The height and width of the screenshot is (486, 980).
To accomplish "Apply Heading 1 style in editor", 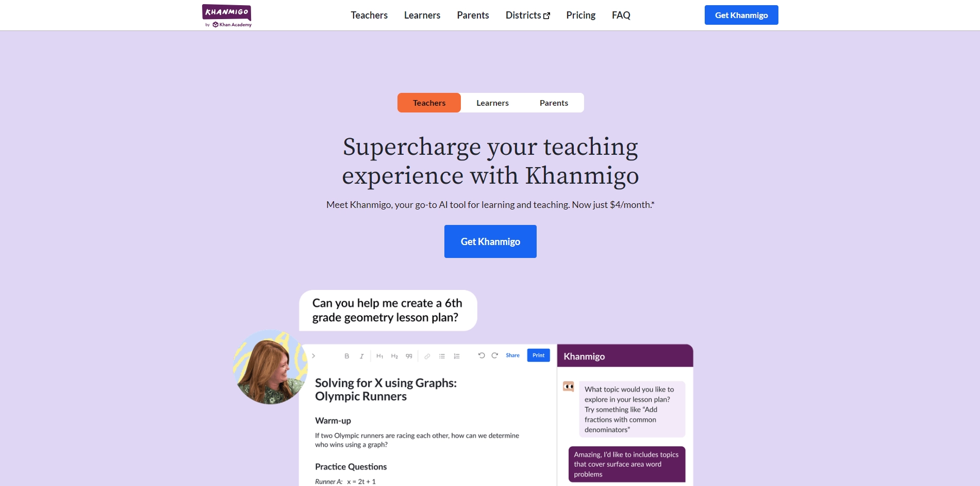I will pos(380,356).
